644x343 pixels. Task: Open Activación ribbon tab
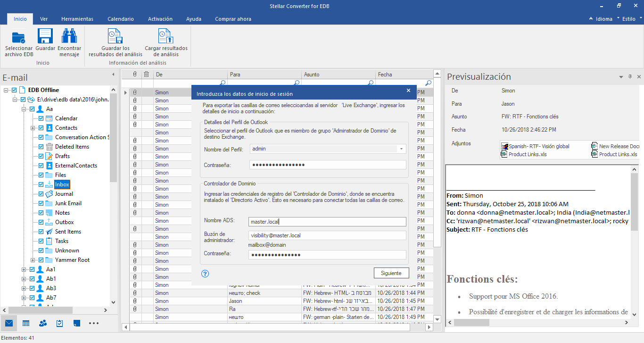click(160, 19)
